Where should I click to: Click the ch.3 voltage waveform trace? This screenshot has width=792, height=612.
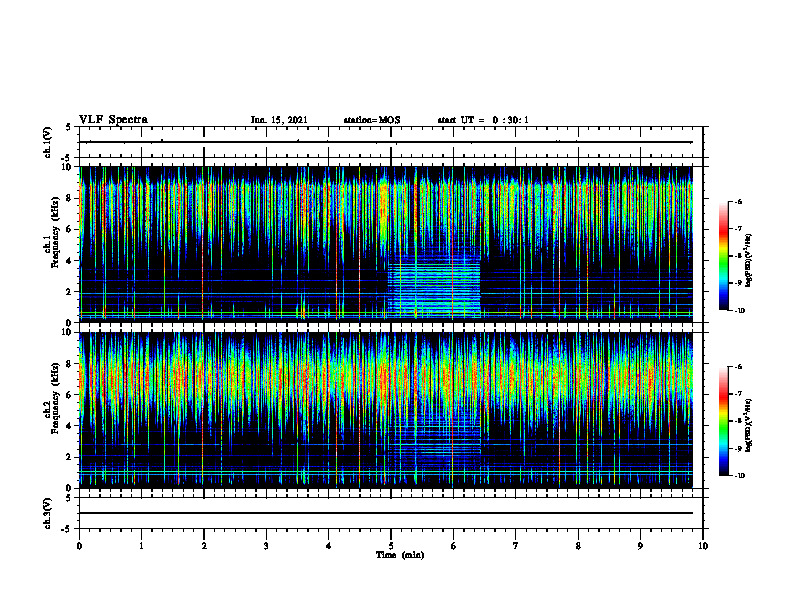click(x=386, y=513)
